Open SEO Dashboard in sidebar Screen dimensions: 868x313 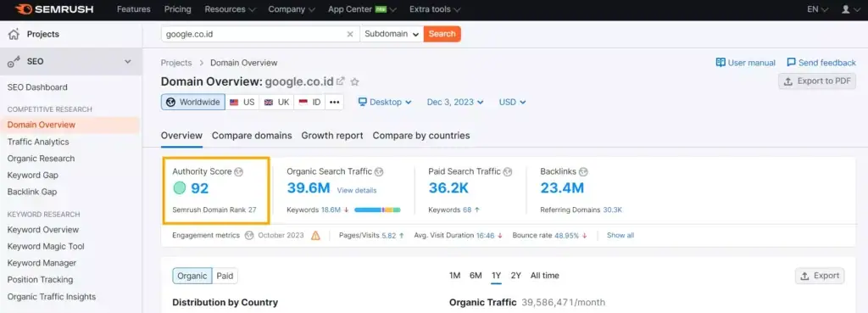pyautogui.click(x=37, y=87)
